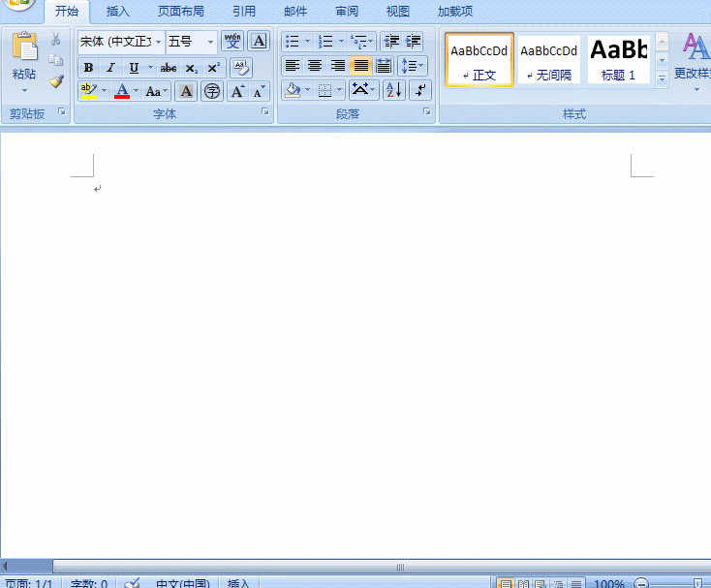Open the 插入 tab
Viewport: 711px width, 588px height.
[118, 12]
